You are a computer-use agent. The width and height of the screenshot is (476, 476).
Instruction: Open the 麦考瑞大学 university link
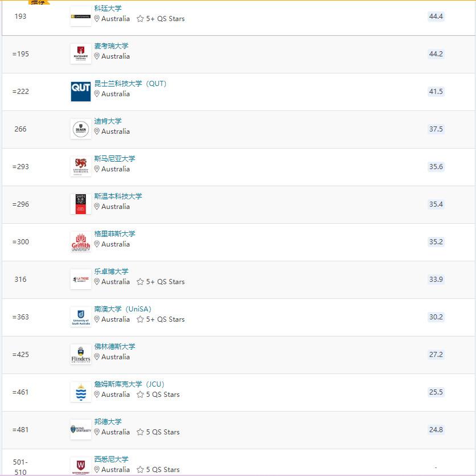point(111,46)
